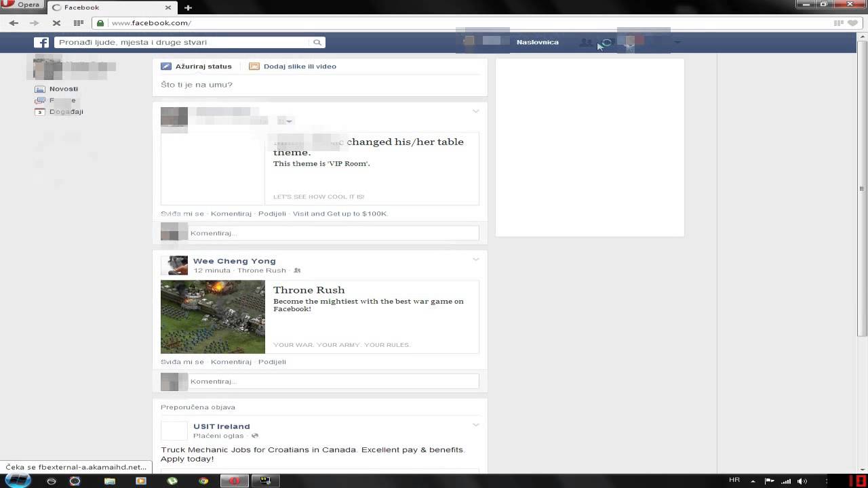Click Naslovnica in the header
Image resolution: width=868 pixels, height=488 pixels.
point(538,42)
